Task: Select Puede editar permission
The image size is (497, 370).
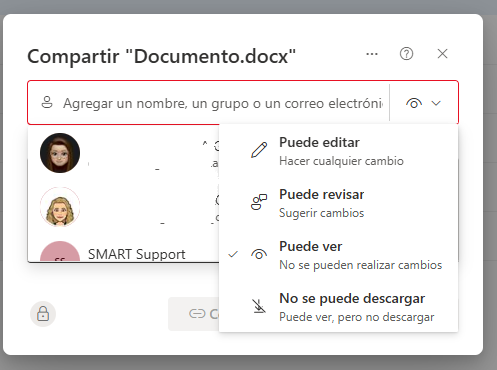Action: [x=338, y=151]
